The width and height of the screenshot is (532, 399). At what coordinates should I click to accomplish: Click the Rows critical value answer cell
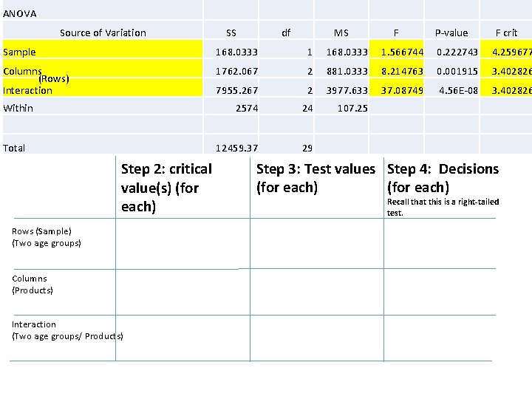click(183, 244)
